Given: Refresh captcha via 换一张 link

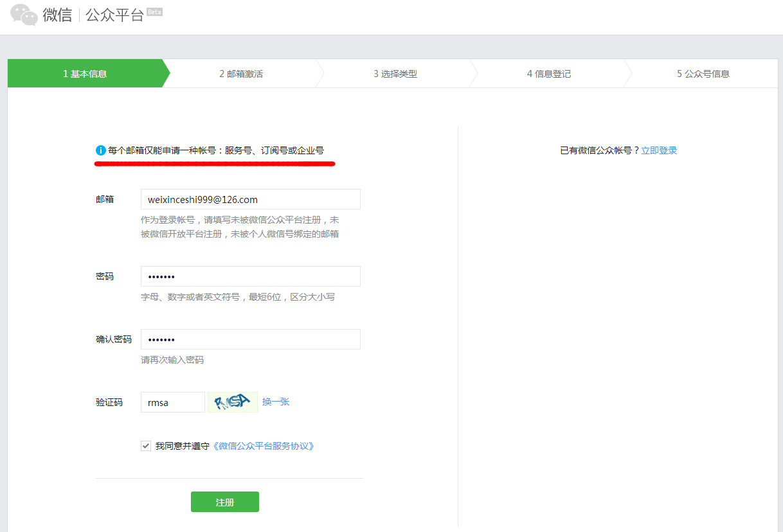Looking at the screenshot, I should click(x=276, y=402).
